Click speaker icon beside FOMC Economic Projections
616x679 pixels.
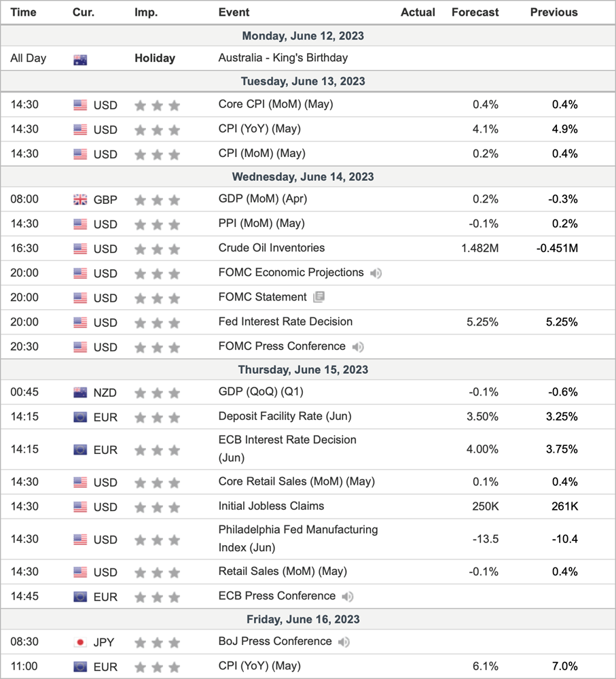pos(376,273)
